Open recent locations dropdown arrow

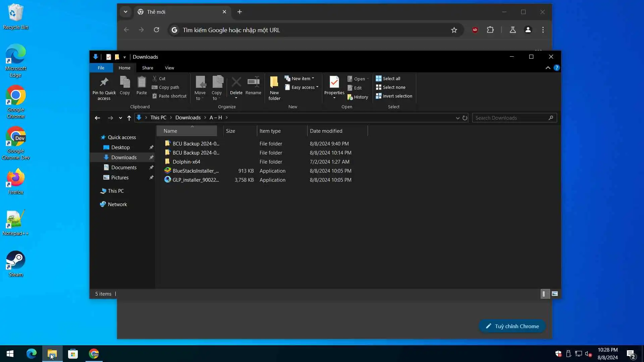[120, 118]
